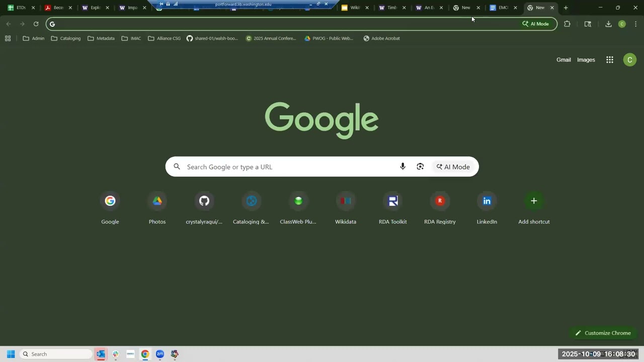Open Zoom from the taskbar
This screenshot has width=644, height=362.
click(159, 354)
